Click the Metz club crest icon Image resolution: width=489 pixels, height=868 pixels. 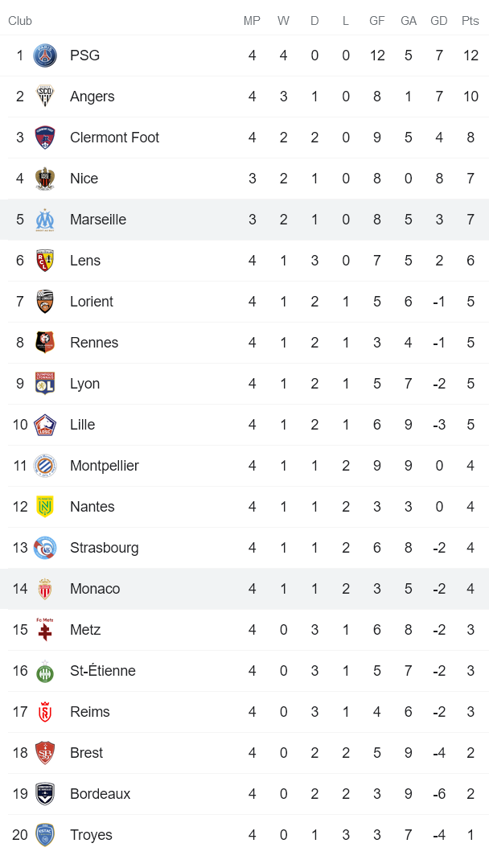click(x=45, y=630)
